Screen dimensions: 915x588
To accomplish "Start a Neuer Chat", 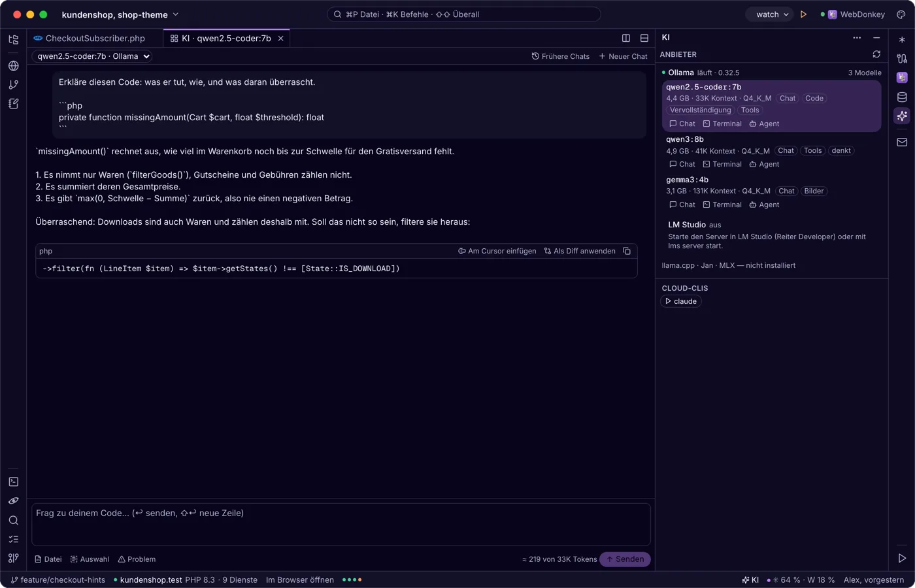I will coord(623,56).
